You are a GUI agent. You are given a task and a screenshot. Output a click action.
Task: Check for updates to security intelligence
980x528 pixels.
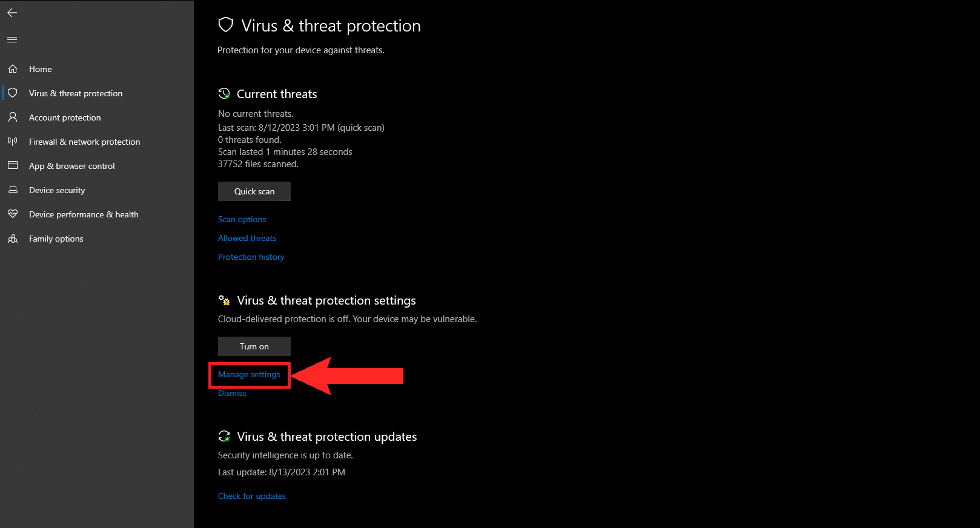pyautogui.click(x=252, y=496)
